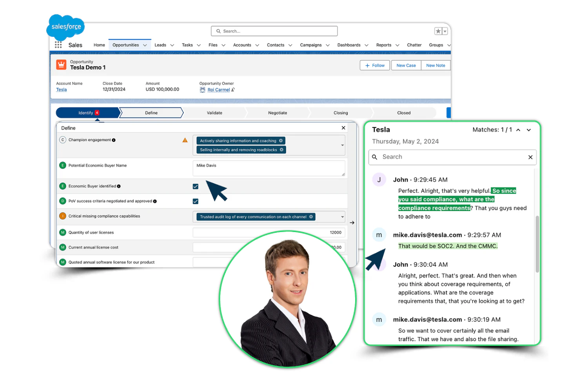Uncheck PoV success criteria negotiated and approved

pyautogui.click(x=195, y=201)
